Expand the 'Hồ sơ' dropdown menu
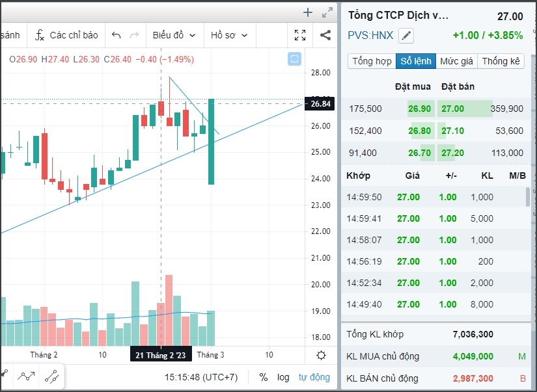The height and width of the screenshot is (392, 537). [229, 35]
